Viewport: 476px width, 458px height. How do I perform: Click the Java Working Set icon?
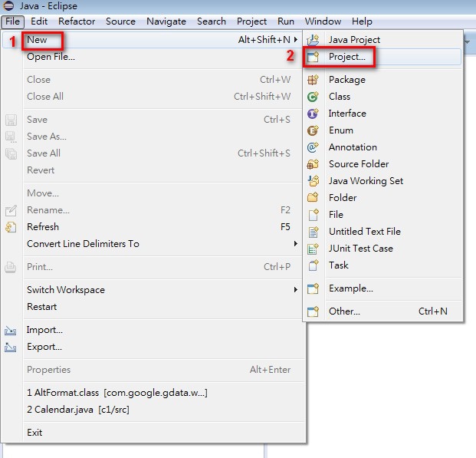313,181
